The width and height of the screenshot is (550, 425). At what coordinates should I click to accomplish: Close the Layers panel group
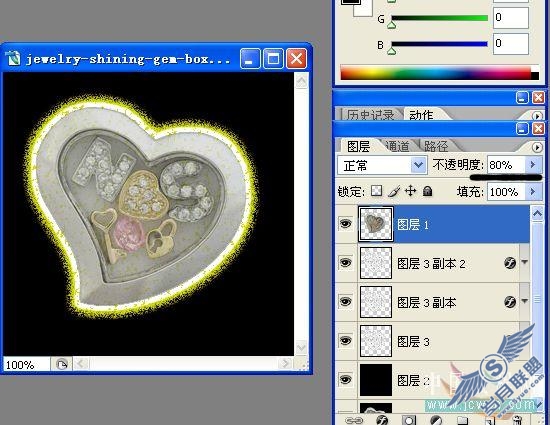coord(538,128)
